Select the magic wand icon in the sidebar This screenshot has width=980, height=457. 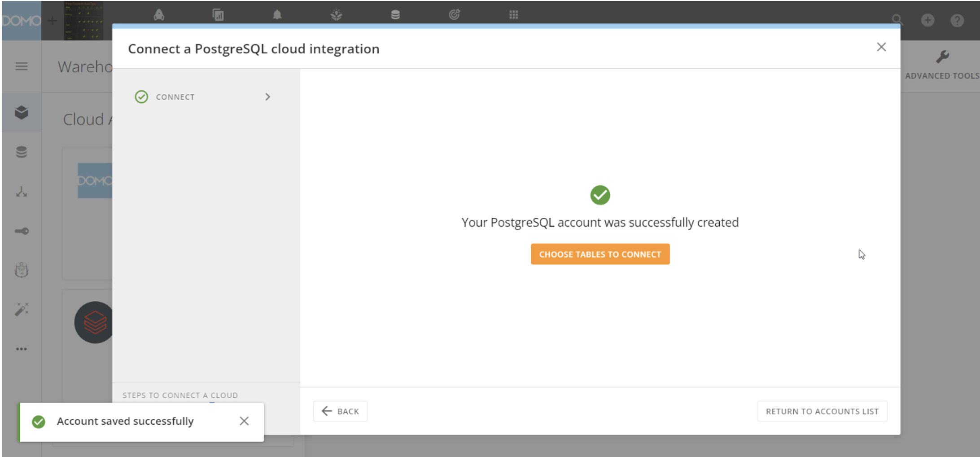coord(21,309)
